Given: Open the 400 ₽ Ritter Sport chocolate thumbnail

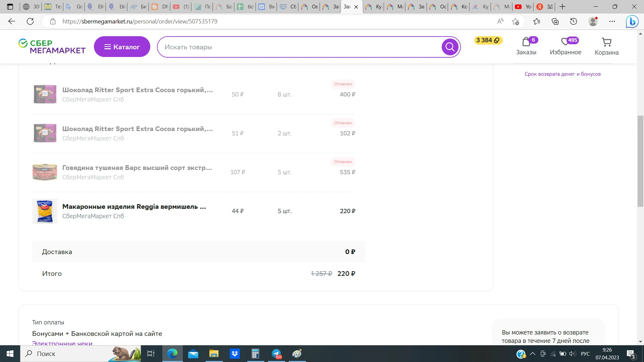Looking at the screenshot, I should [45, 94].
